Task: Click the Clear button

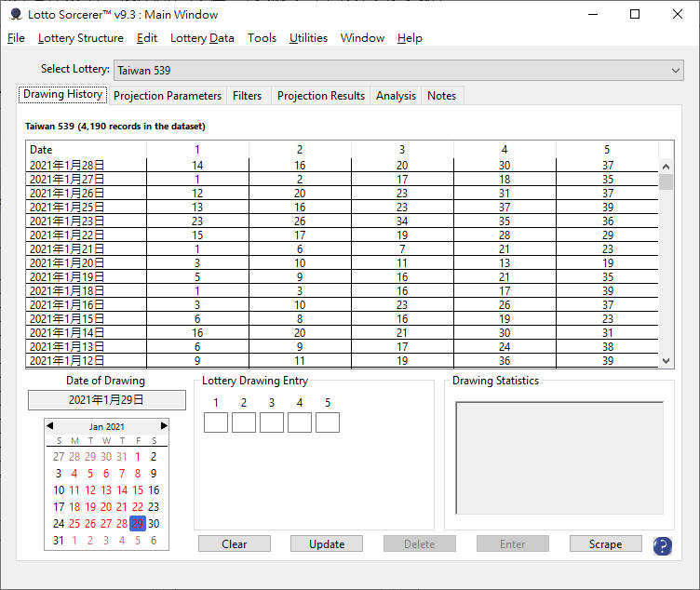Action: [234, 544]
